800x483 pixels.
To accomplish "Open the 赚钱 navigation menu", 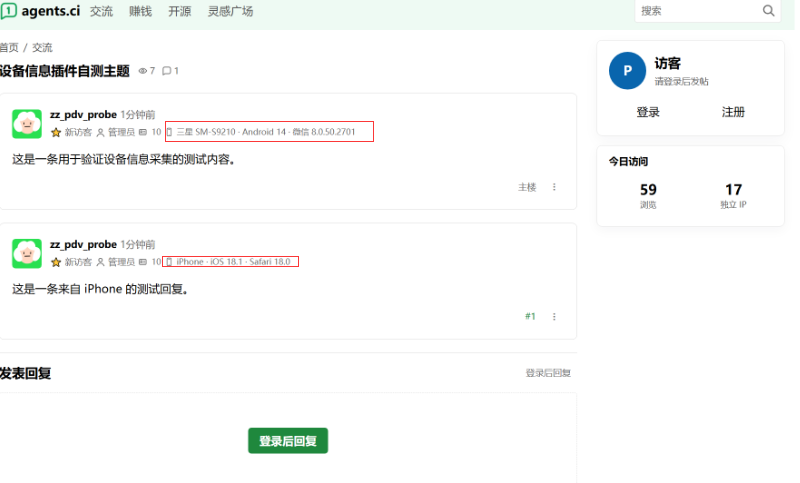I will pos(140,11).
